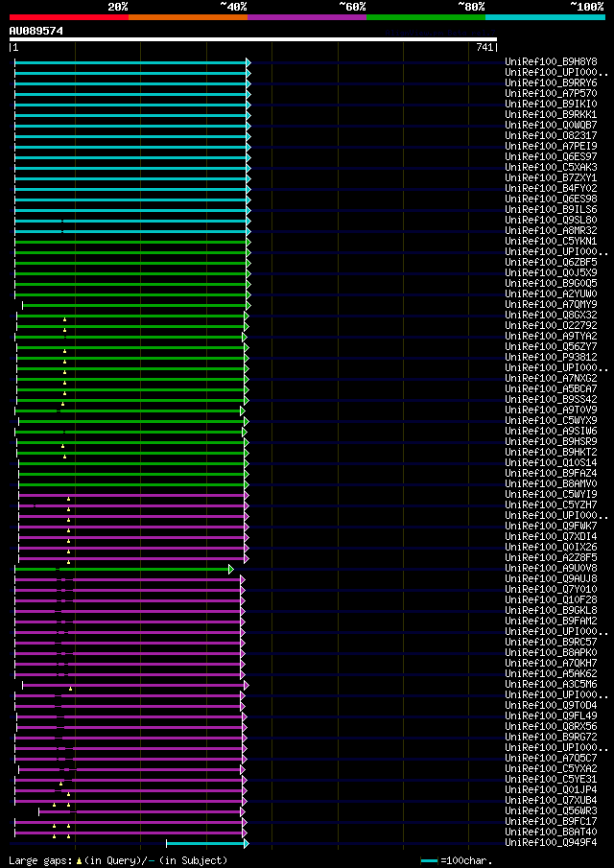The image size is (614, 868).
Task: Open the UniRef100_B9H8Y8 hit label
Action: tap(551, 62)
